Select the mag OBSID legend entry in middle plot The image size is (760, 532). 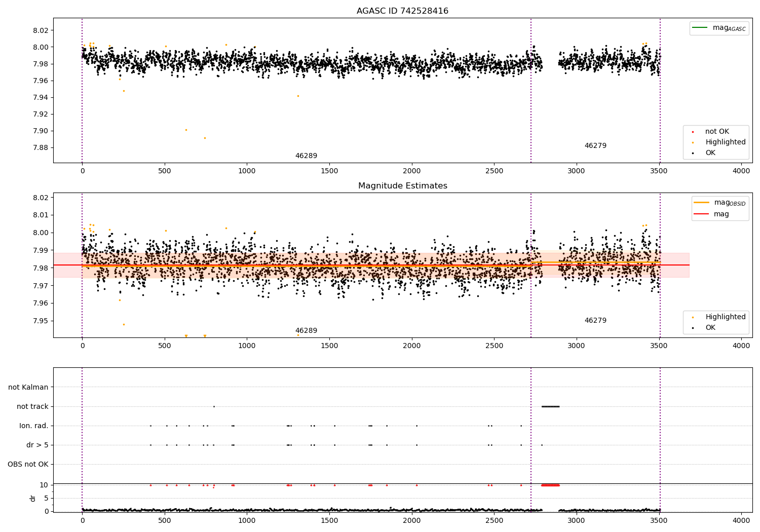[x=720, y=203]
